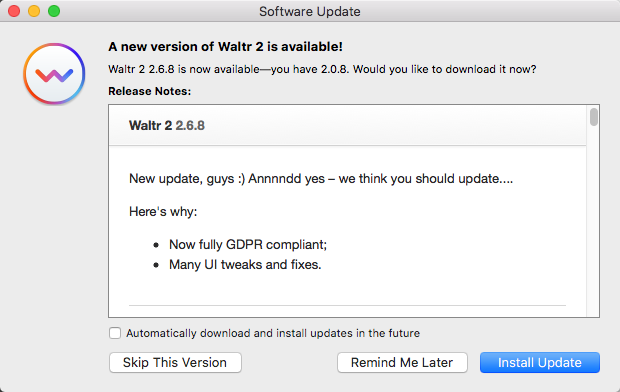The image size is (620, 392).
Task: Click the scrollbar track below the thumb
Action: 594,222
